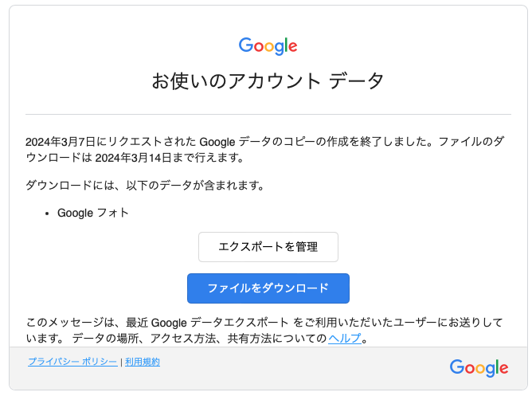Click the お使いのアカウント データ heading
This screenshot has height=396, width=532.
coord(268,81)
